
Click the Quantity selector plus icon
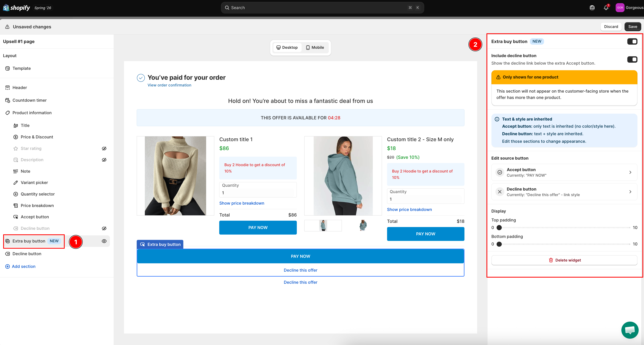pos(15,194)
